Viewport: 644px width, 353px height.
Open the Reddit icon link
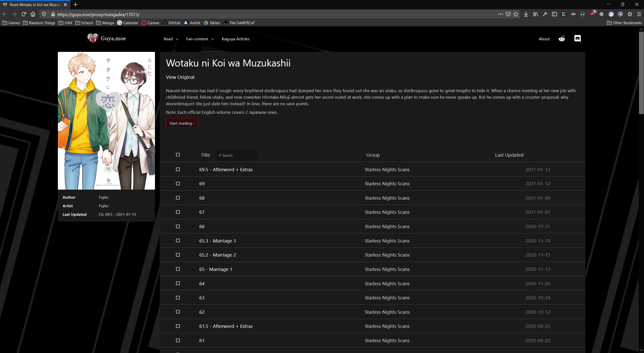point(561,39)
